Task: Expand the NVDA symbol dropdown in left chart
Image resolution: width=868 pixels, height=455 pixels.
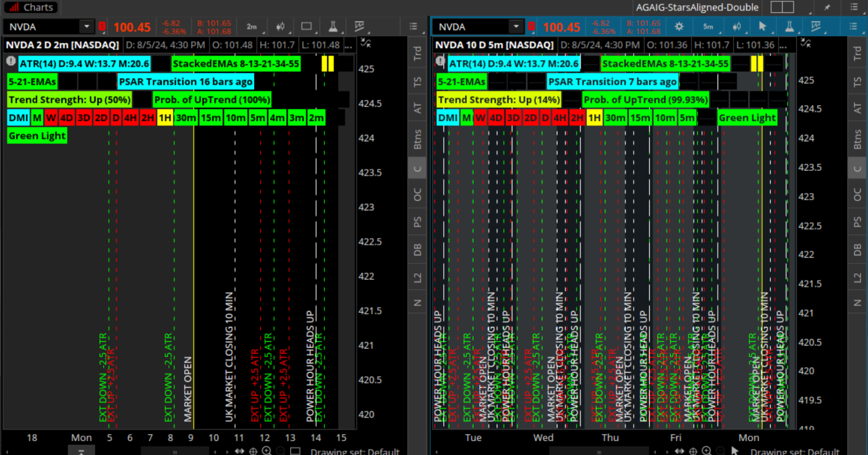Action: pyautogui.click(x=86, y=27)
